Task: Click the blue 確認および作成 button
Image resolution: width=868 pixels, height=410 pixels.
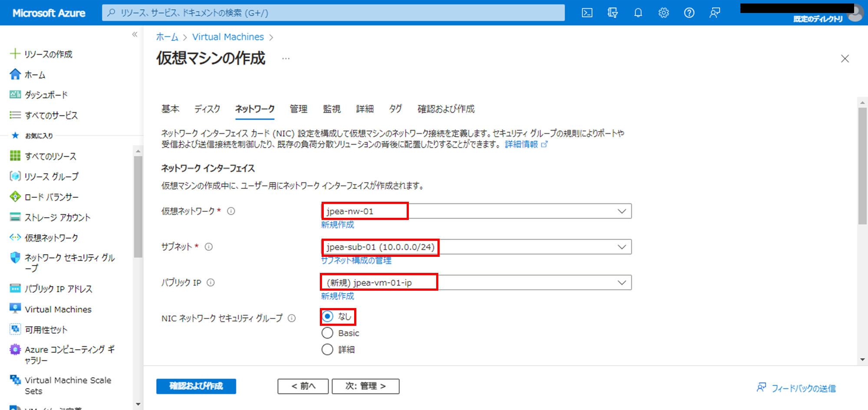Action: point(196,386)
